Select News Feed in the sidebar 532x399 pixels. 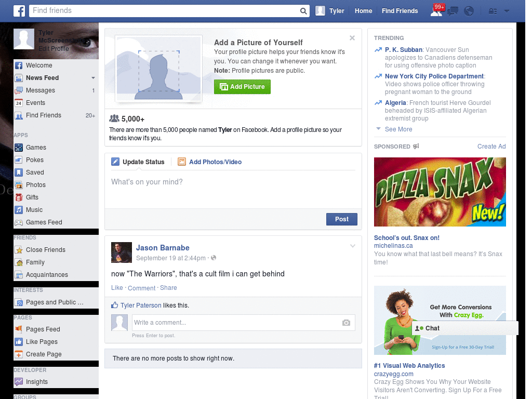pos(43,78)
